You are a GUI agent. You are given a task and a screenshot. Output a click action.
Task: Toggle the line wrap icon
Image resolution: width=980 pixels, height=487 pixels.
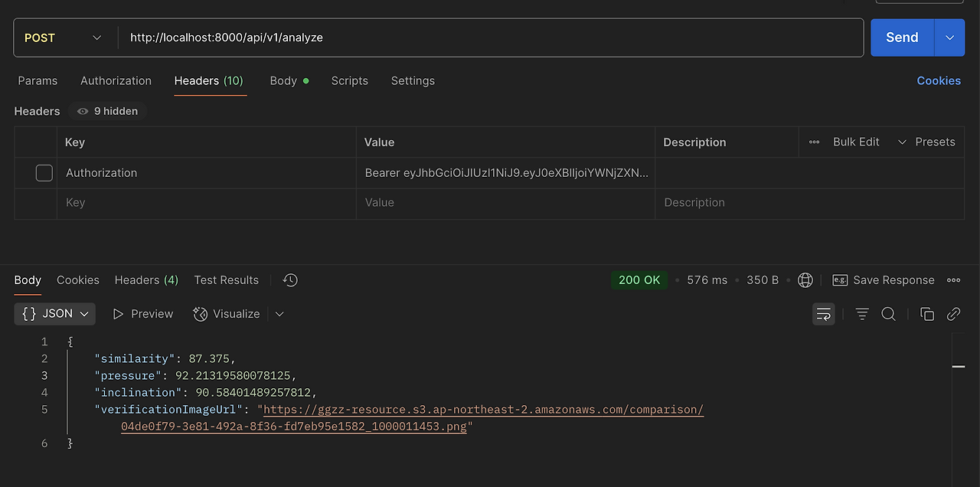tap(824, 314)
